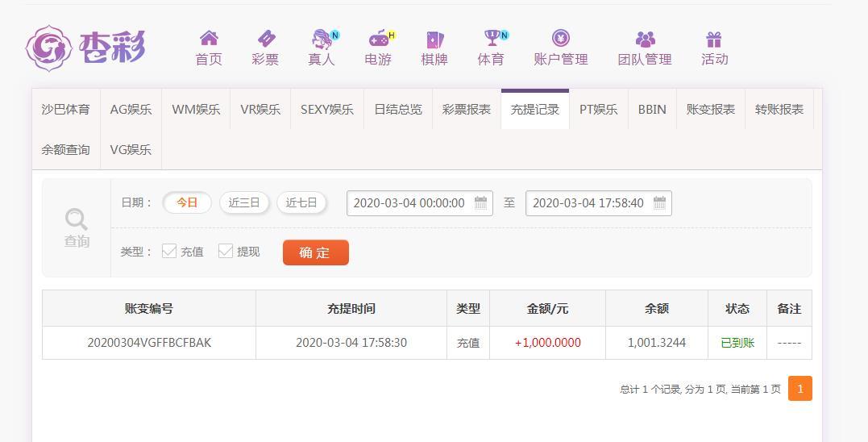Switch to the 彩票报表 tab
868x442 pixels.
tap(467, 109)
